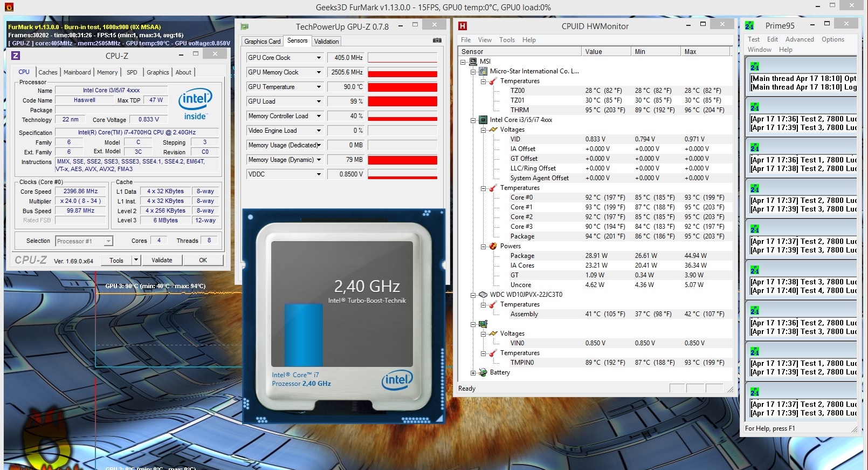
Task: Click the Temperatures icon above the TMPIN0 row
Action: 493,353
